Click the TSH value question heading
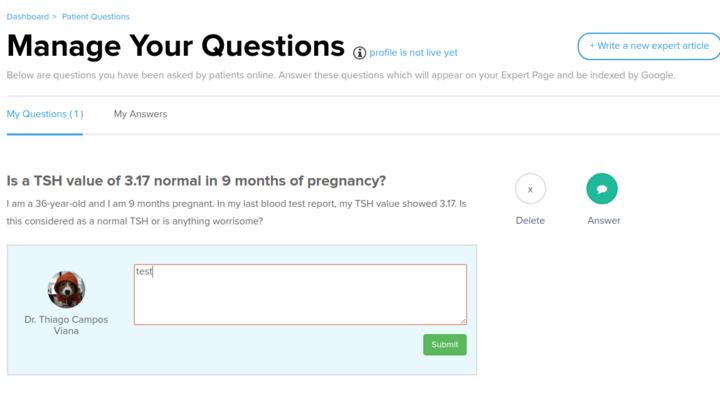Screen dimensions: 720x393 coord(196,181)
